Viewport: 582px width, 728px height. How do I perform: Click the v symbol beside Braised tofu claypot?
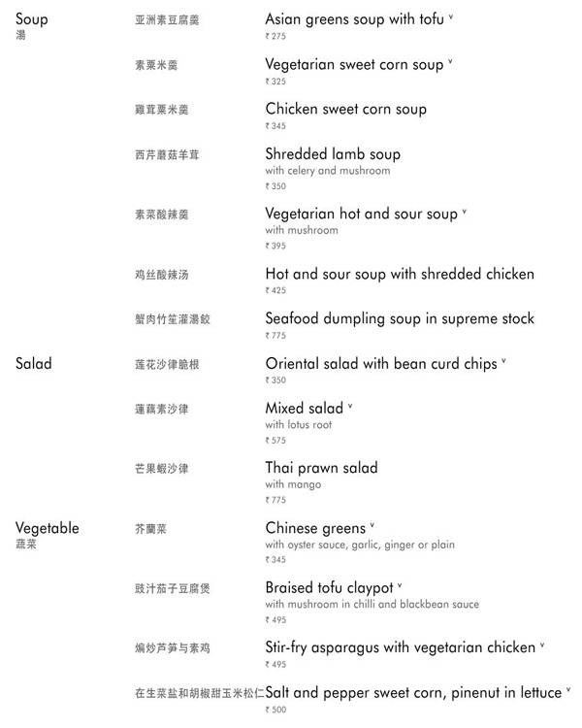400,586
